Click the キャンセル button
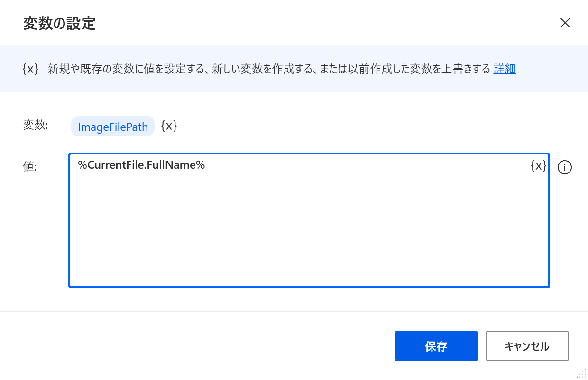Viewport: 588px width, 380px height. tap(527, 346)
